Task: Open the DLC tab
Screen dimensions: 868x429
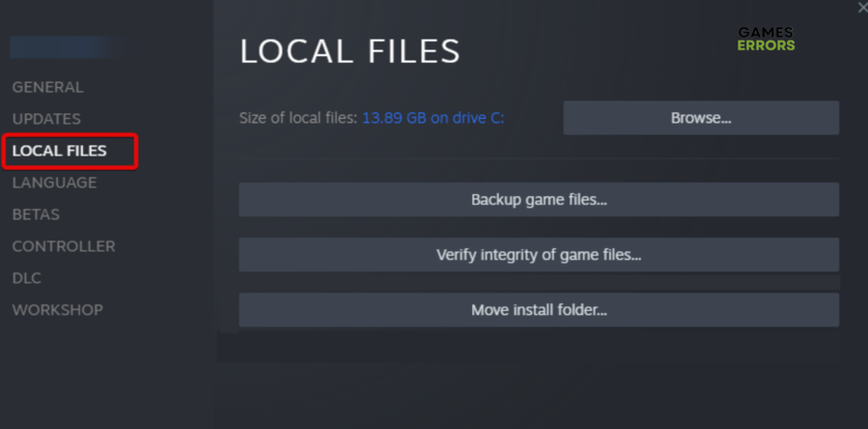Action: pyautogui.click(x=26, y=278)
